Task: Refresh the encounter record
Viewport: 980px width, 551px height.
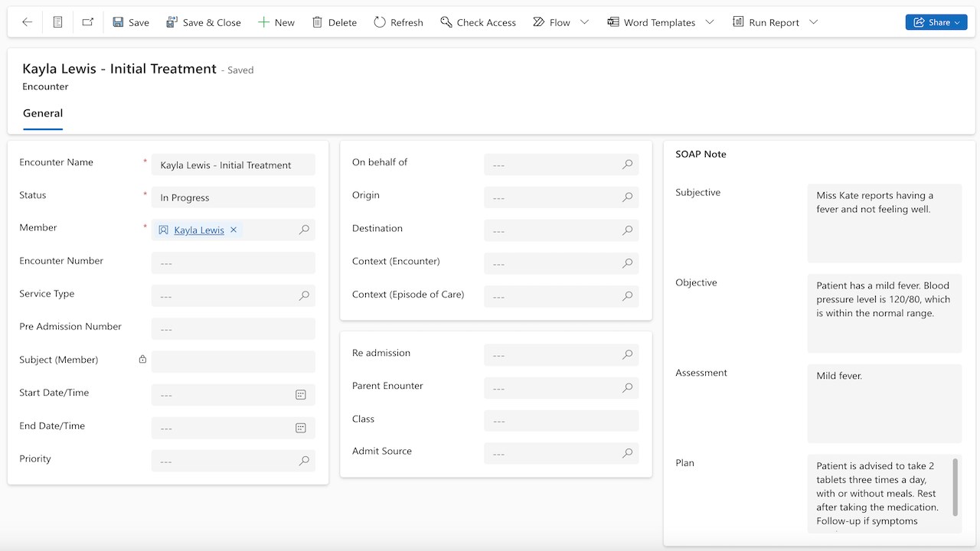Action: point(398,22)
